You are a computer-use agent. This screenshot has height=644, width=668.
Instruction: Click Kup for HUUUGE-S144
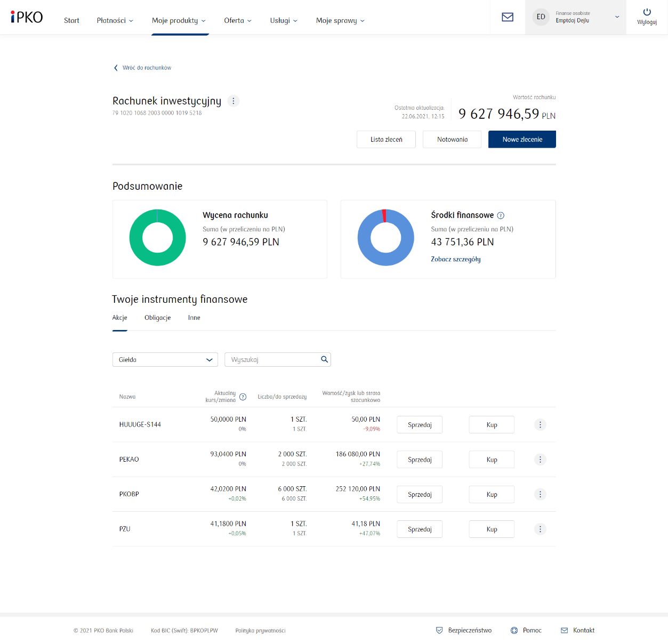(x=492, y=425)
